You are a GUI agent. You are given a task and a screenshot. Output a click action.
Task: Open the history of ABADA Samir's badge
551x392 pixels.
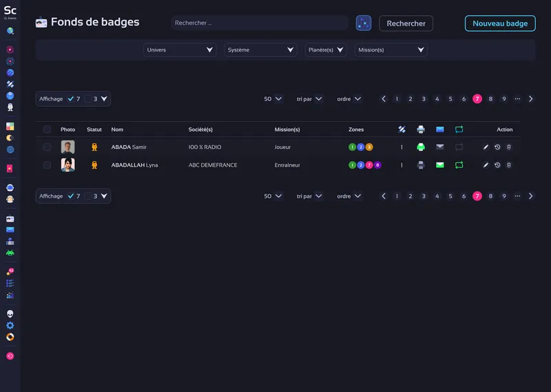[x=497, y=147]
